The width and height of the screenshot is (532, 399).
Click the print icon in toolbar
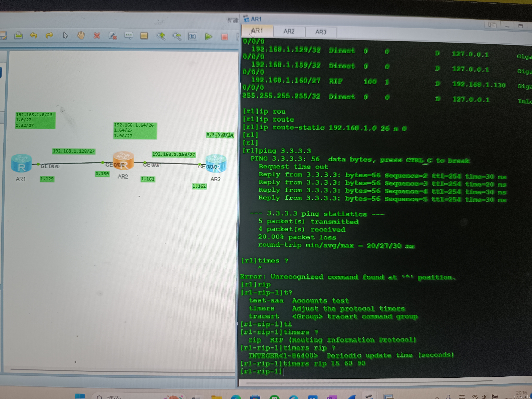point(18,36)
